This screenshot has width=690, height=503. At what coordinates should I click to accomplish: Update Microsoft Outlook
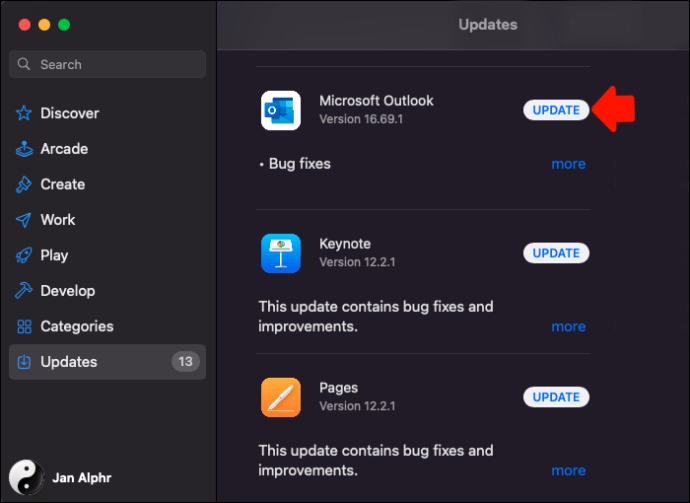click(x=556, y=110)
